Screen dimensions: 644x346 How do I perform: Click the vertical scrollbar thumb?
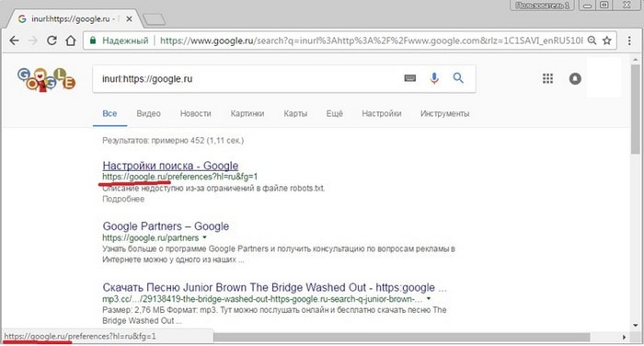click(637, 108)
